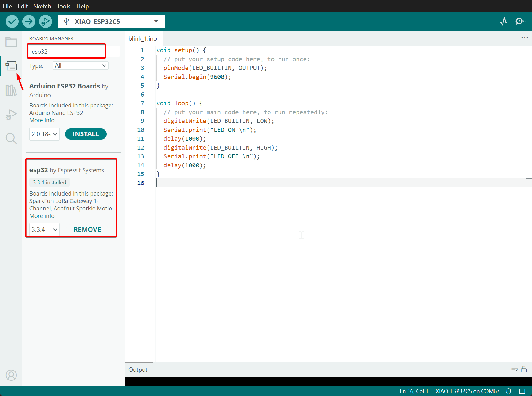Click the Verify sketch checkmark button

coord(12,21)
